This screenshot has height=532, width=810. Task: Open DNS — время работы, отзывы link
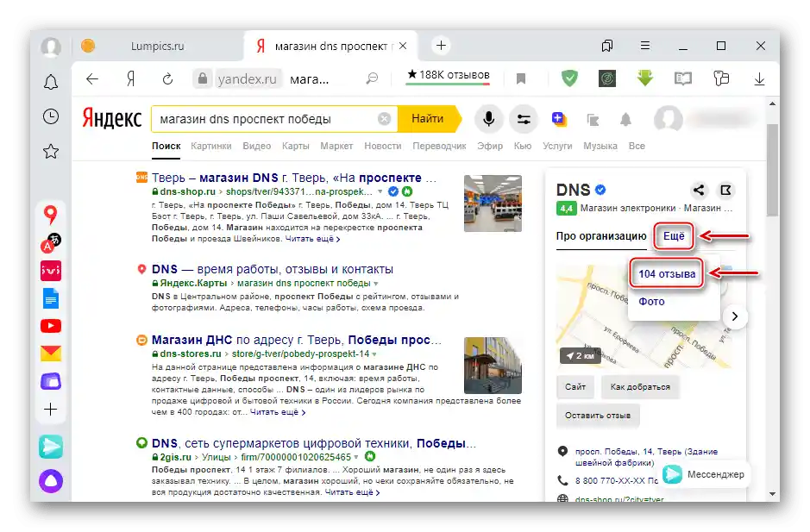273,270
